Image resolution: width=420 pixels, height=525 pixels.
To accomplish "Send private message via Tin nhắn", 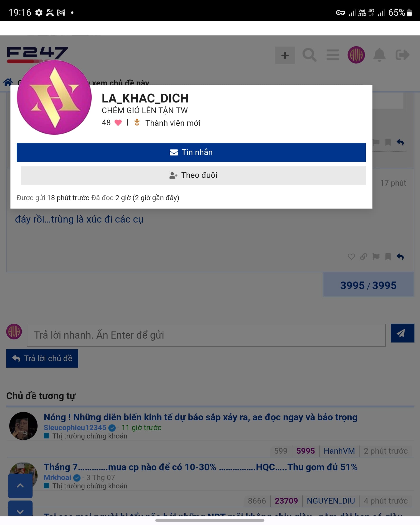I will (191, 152).
